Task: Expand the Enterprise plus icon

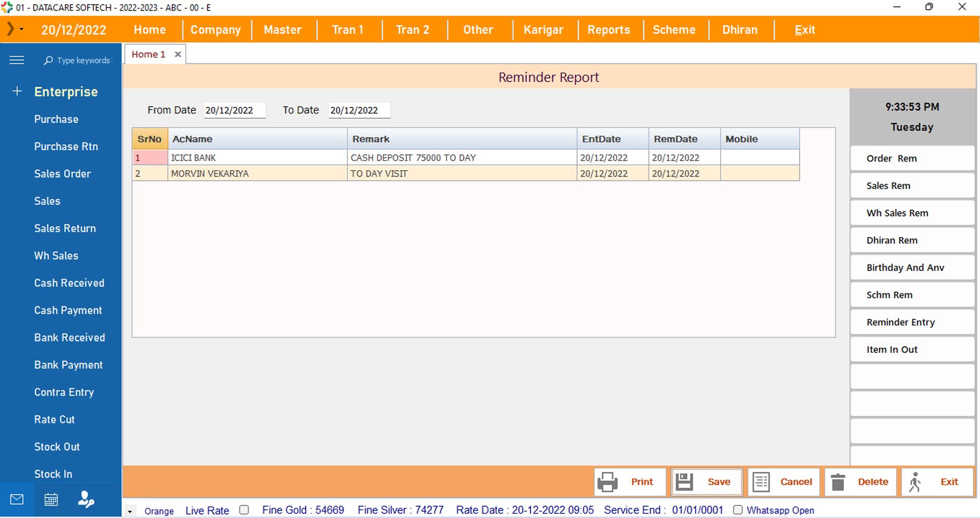Action: [17, 91]
